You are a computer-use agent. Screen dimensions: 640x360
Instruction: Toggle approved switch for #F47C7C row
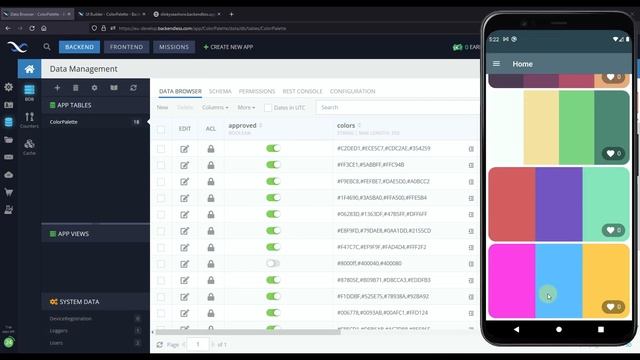(x=273, y=247)
